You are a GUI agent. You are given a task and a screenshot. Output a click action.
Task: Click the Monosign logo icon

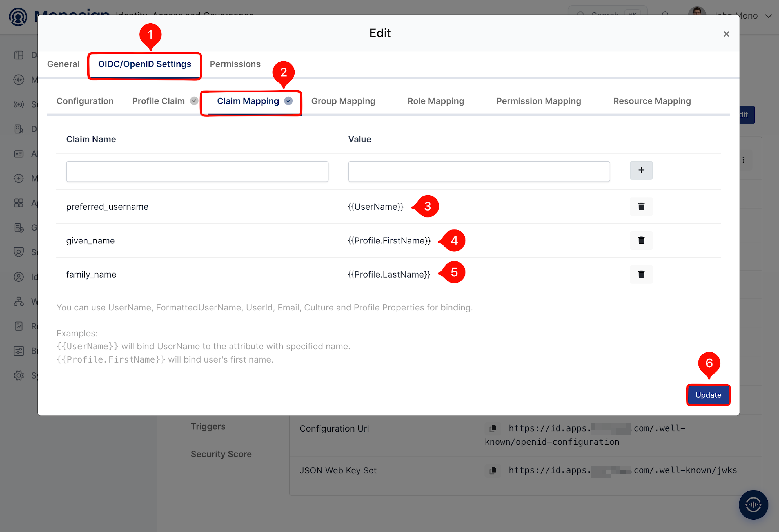pos(18,17)
